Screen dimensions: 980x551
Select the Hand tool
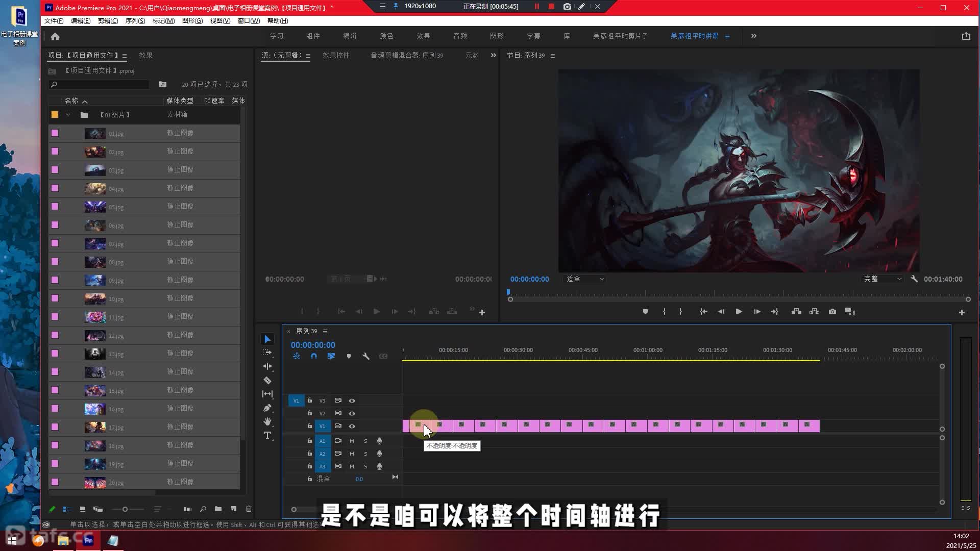point(267,421)
